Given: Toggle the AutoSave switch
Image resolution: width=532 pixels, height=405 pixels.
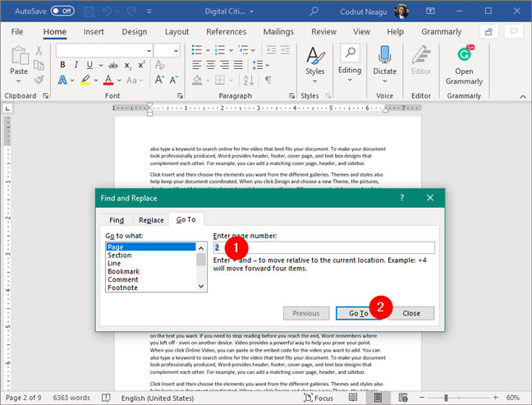Looking at the screenshot, I should coord(62,12).
